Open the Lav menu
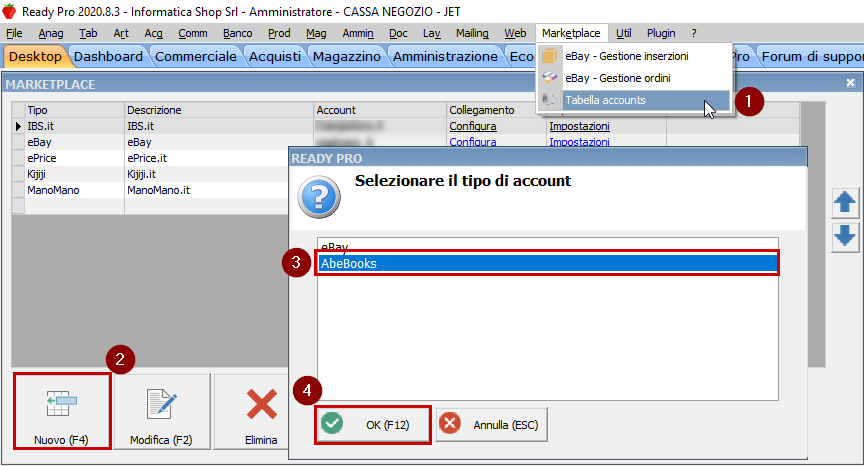Screen dimensions: 864x466 [x=431, y=33]
